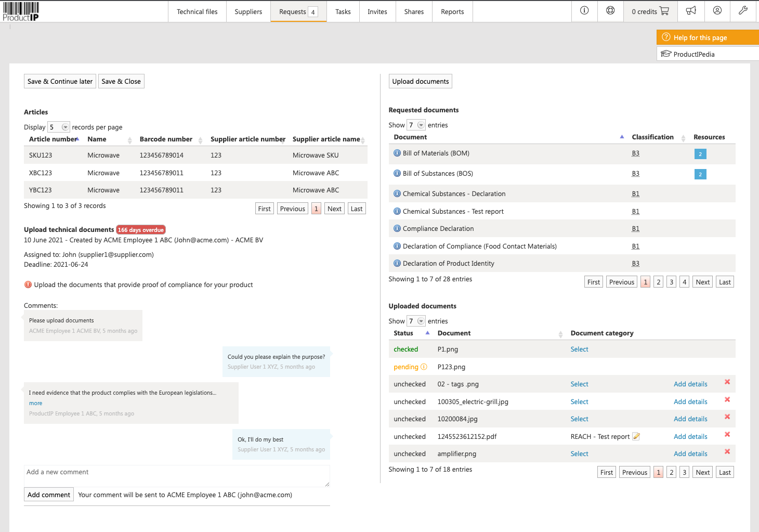Open Uploaded documents entries count dropdown
The height and width of the screenshot is (532, 759).
pyautogui.click(x=416, y=321)
